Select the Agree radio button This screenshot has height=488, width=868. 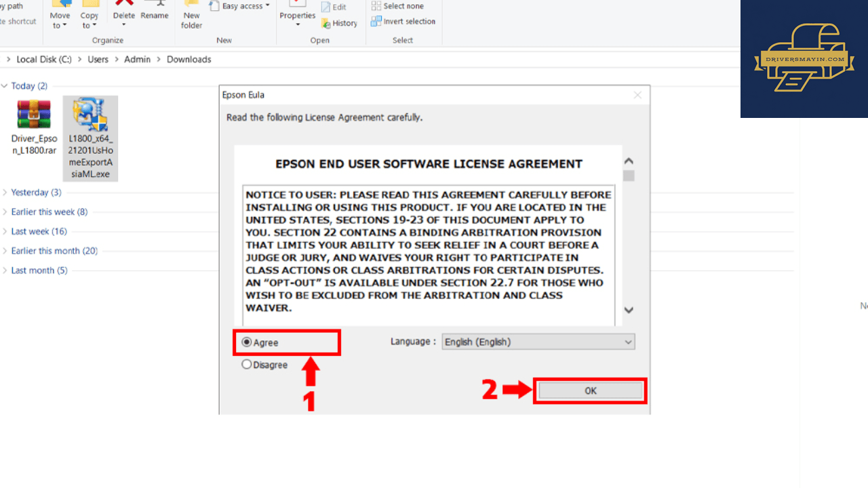[x=247, y=342]
